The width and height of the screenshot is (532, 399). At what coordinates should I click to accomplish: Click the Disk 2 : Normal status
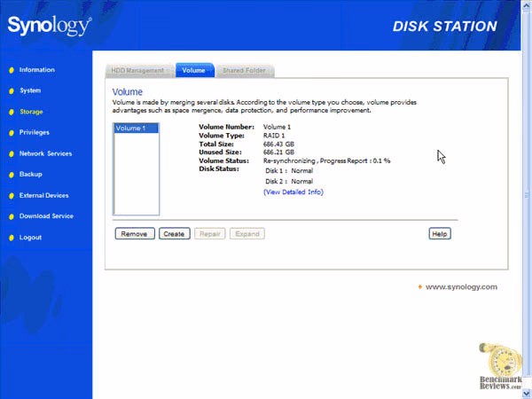289,181
